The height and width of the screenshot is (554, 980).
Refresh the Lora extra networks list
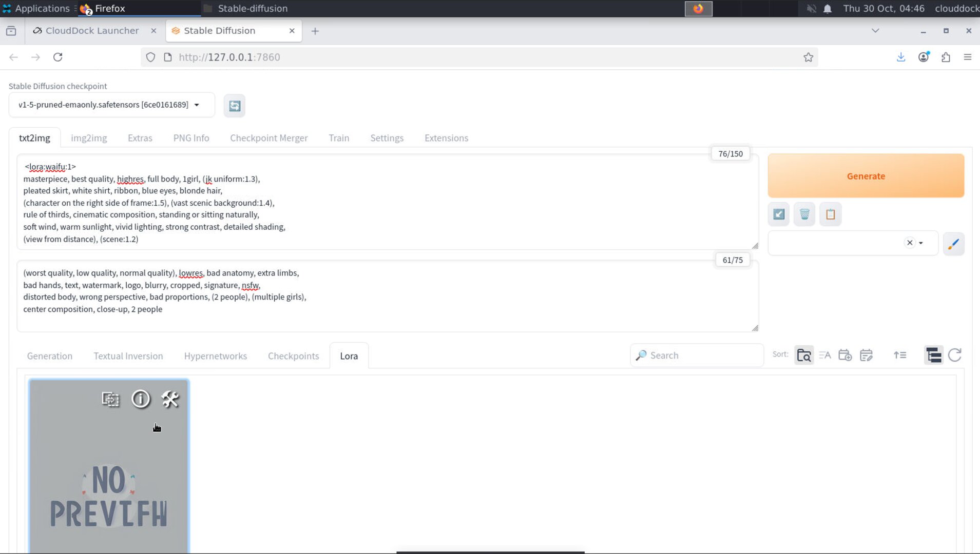(954, 355)
